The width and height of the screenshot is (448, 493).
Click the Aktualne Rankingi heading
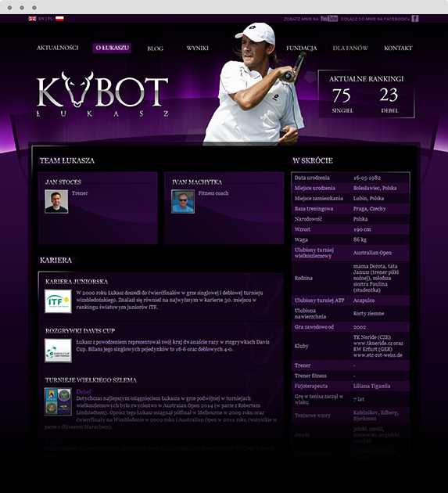pyautogui.click(x=367, y=79)
